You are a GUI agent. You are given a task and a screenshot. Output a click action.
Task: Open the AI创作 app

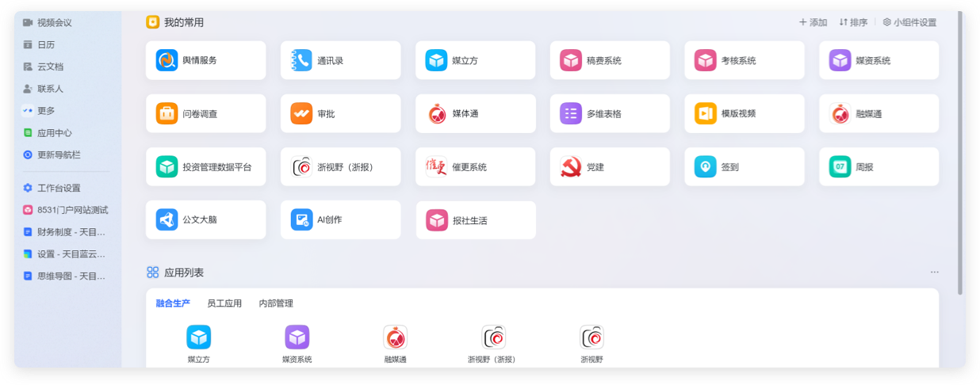coord(302,219)
